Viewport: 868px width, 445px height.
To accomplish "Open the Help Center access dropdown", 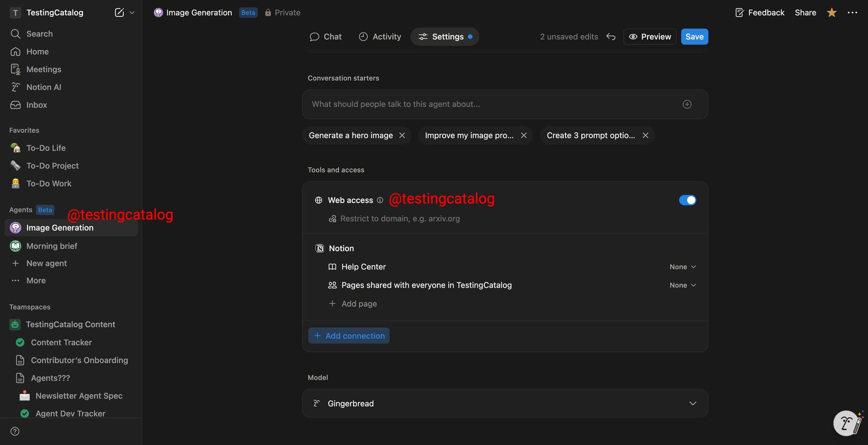I will click(682, 267).
